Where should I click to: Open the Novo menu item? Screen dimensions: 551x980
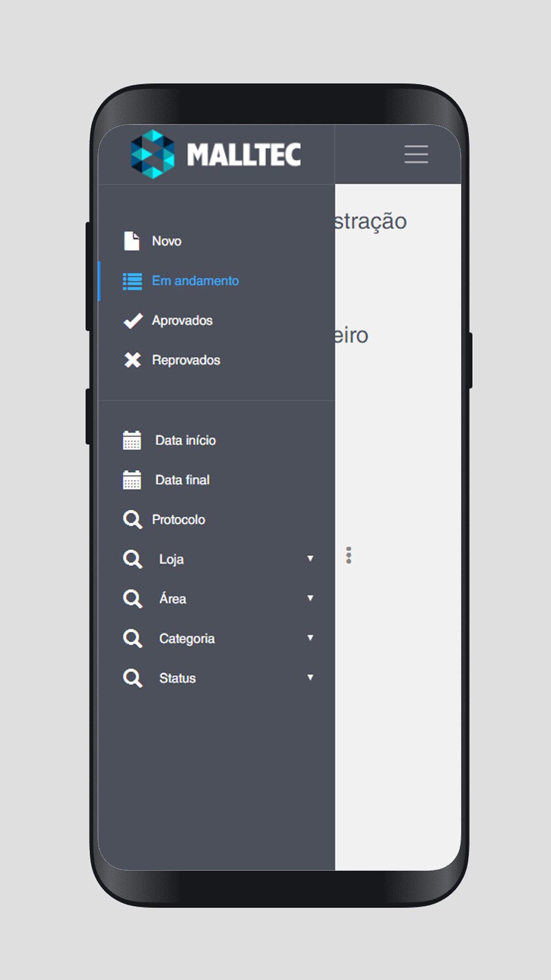167,241
